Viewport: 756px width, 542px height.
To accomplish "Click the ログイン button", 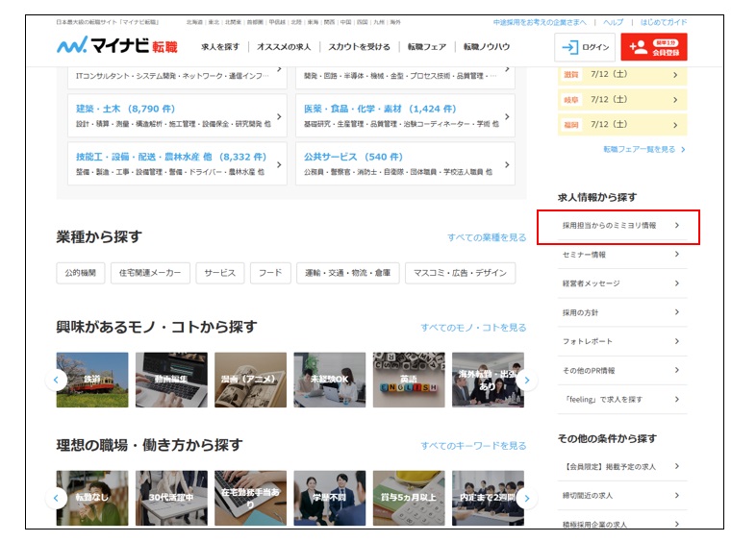I will pyautogui.click(x=585, y=47).
